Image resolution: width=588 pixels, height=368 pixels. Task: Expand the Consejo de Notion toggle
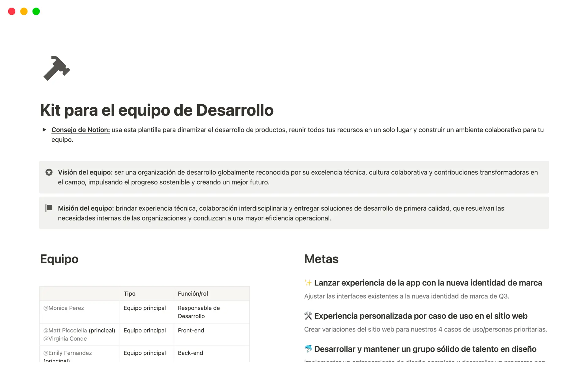click(44, 130)
